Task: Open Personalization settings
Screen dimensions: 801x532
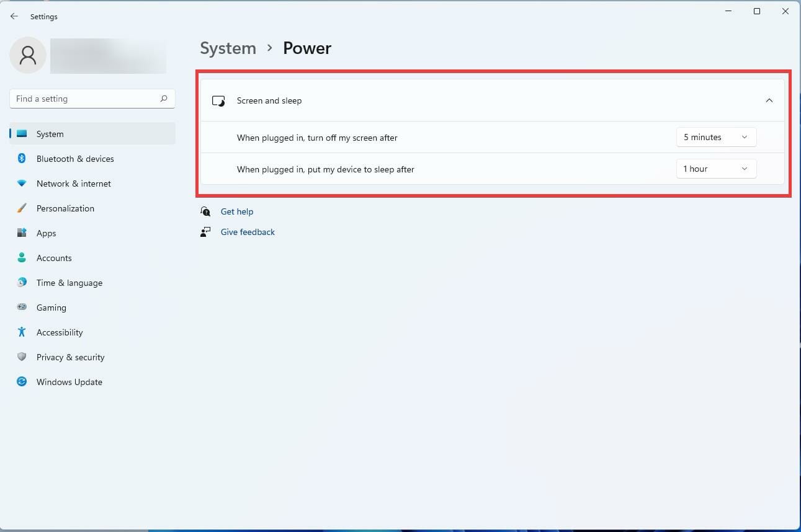Action: tap(65, 208)
